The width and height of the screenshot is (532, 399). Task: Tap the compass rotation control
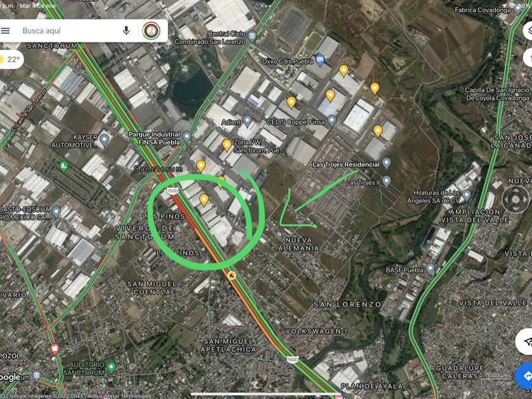pyautogui.click(x=515, y=199)
